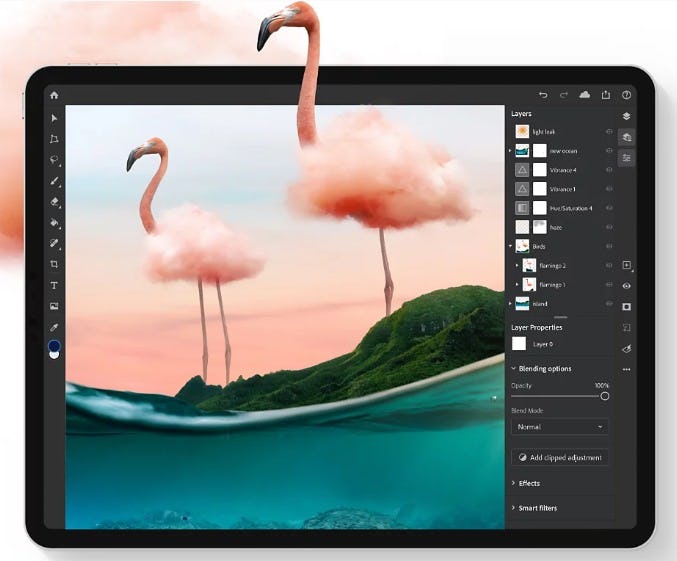
Task: Hide the Birds group
Action: (x=609, y=246)
